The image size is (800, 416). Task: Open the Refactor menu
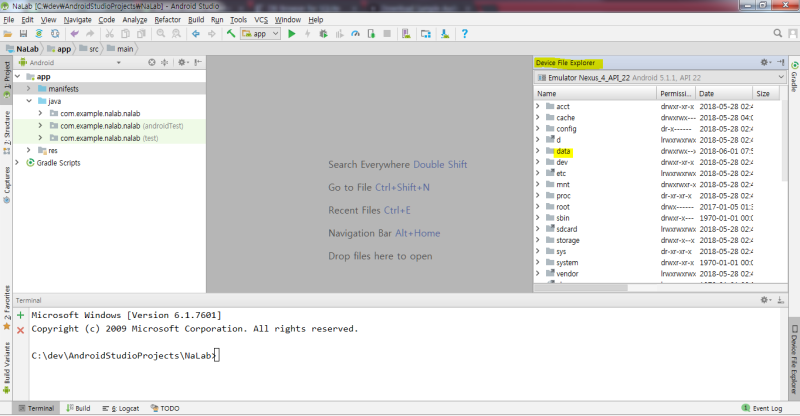pos(167,20)
